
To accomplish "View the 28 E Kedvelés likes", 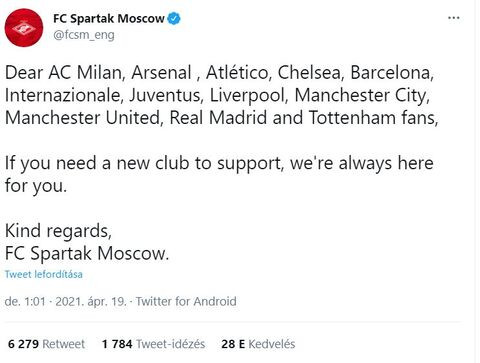I will (x=258, y=344).
